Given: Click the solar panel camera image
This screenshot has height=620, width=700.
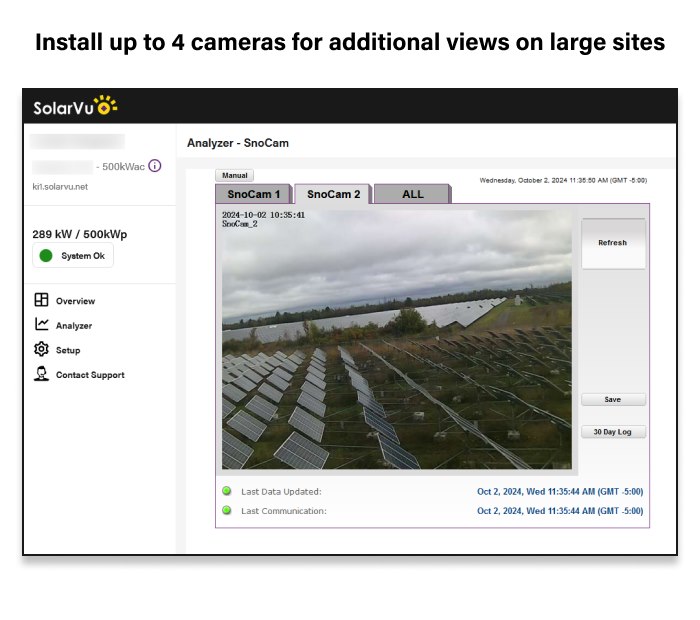Looking at the screenshot, I should pyautogui.click(x=397, y=339).
